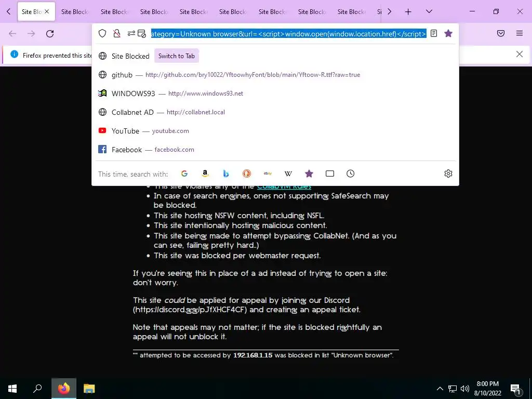Click the Firefox taskbar icon
532x399 pixels.
click(64, 388)
